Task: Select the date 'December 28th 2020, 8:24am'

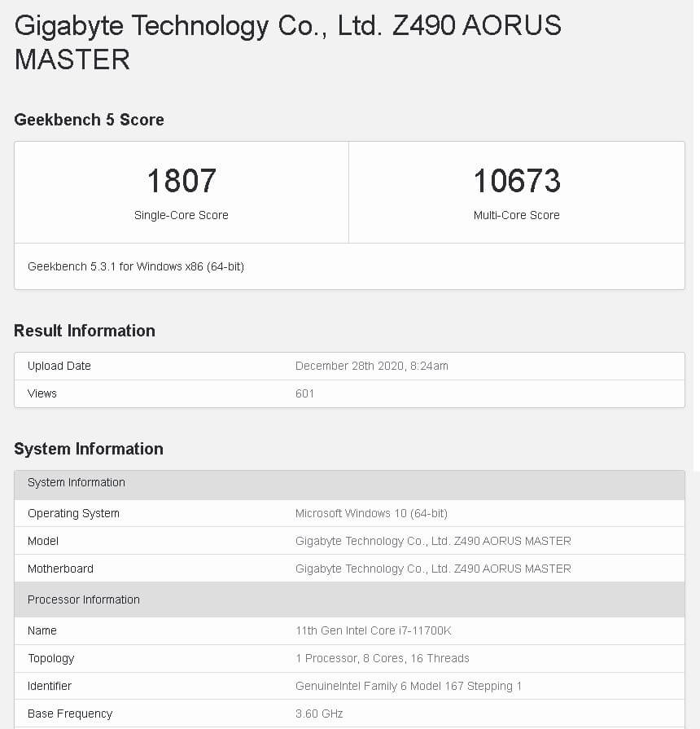Action: [372, 366]
